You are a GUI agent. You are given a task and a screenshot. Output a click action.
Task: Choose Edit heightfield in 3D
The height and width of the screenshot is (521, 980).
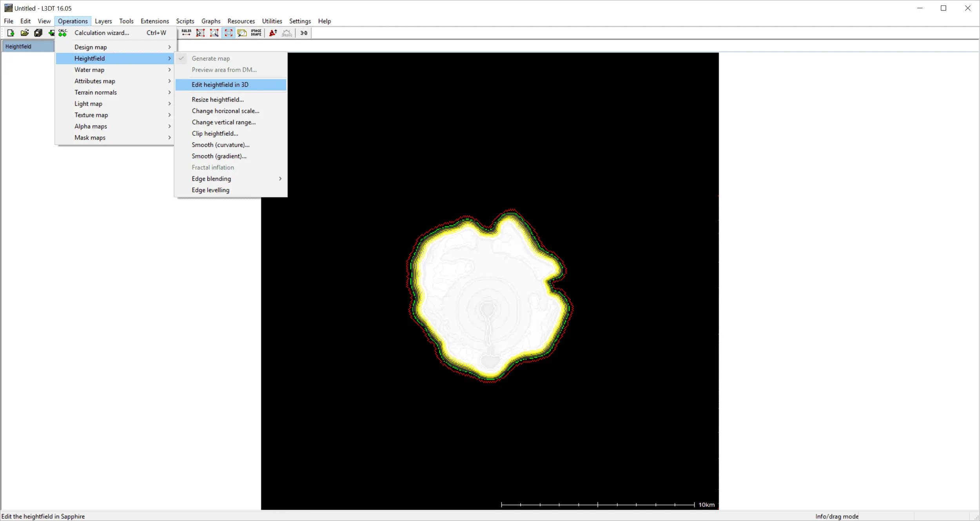[231, 85]
